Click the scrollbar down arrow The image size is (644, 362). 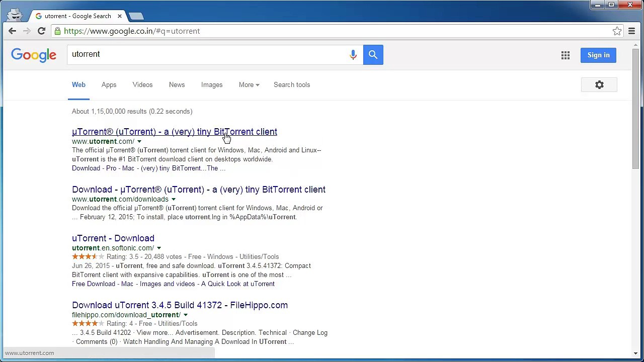[x=635, y=353]
